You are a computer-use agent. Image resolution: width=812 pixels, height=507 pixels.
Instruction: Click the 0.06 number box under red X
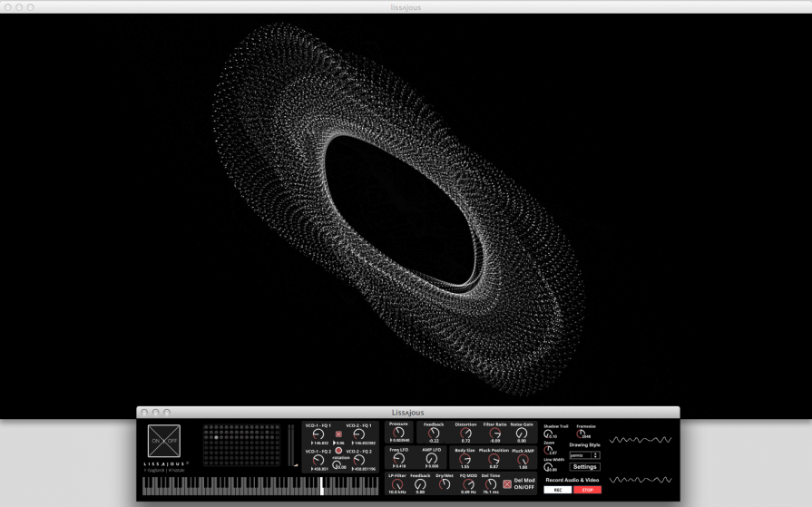(x=338, y=444)
